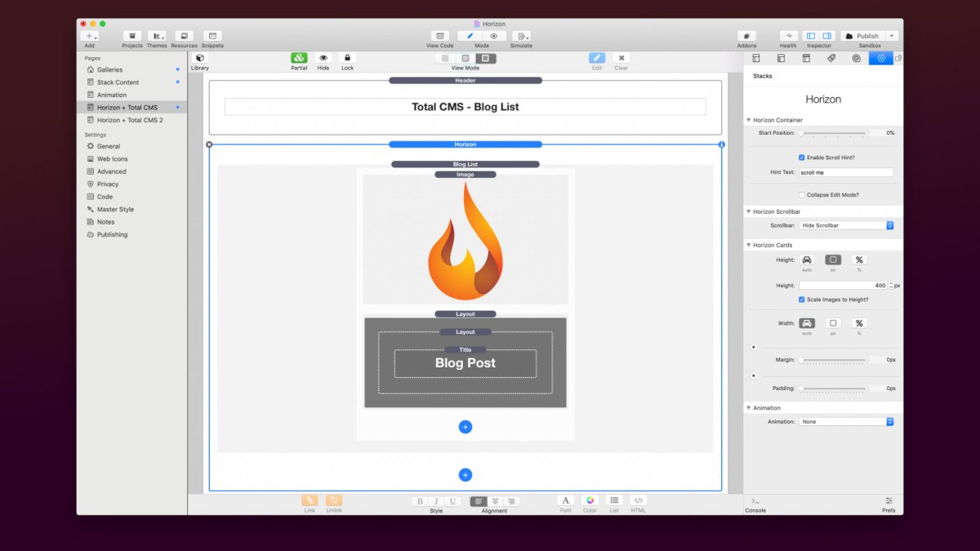Select the active blue inspector tab

coord(880,58)
